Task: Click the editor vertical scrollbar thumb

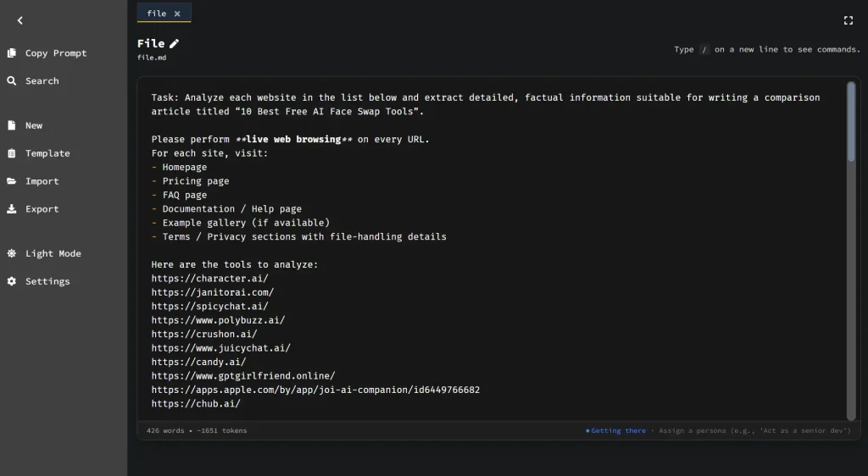Action: tap(851, 122)
